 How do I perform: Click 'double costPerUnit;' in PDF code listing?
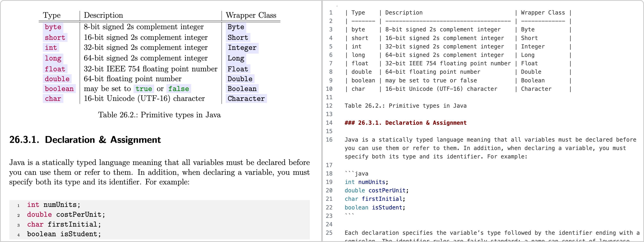66,215
